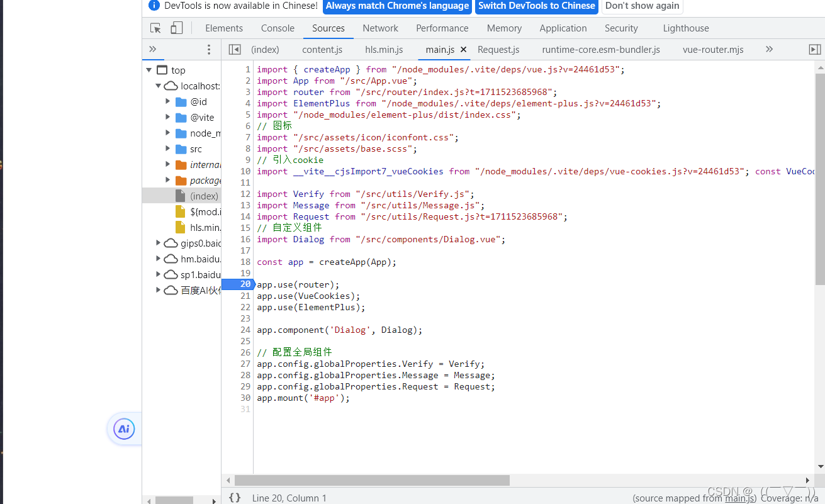Image resolution: width=825 pixels, height=504 pixels.
Task: Dismiss the banner with Don't show again
Action: [x=642, y=6]
